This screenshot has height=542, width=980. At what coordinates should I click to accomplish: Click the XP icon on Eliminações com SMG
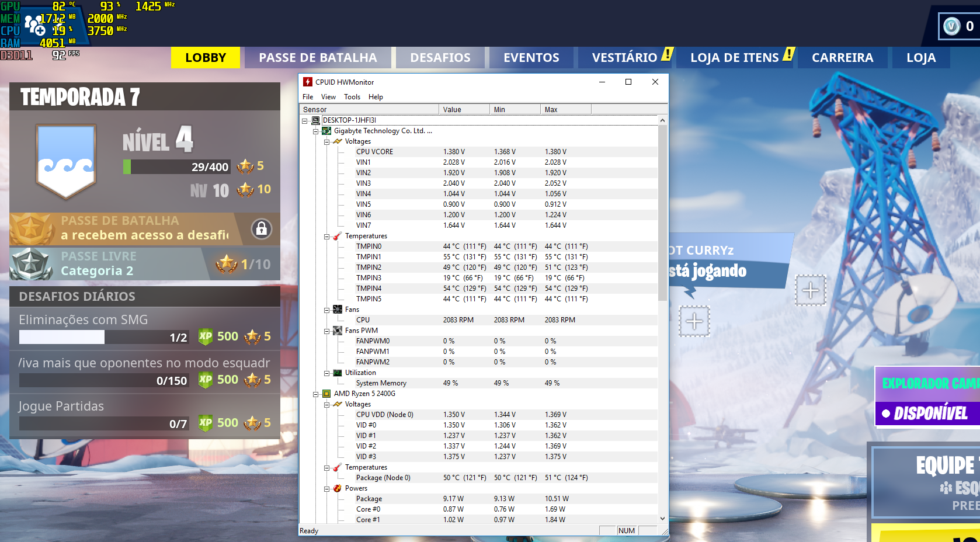tap(206, 336)
